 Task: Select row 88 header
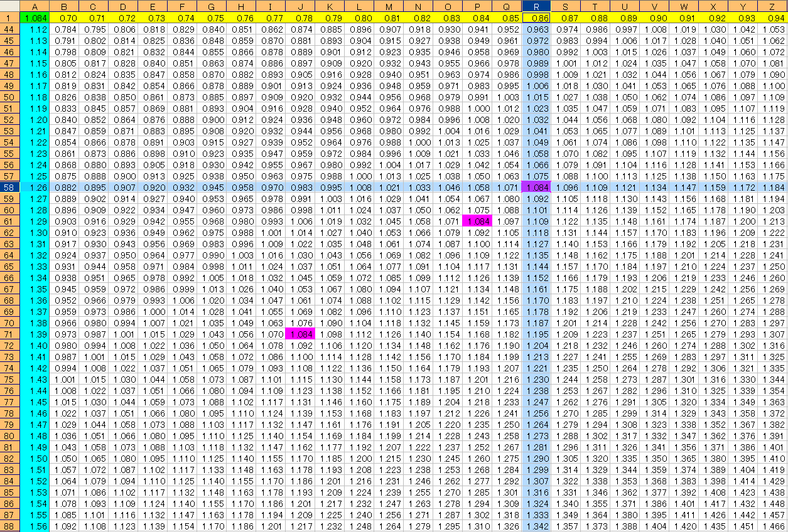10,526
